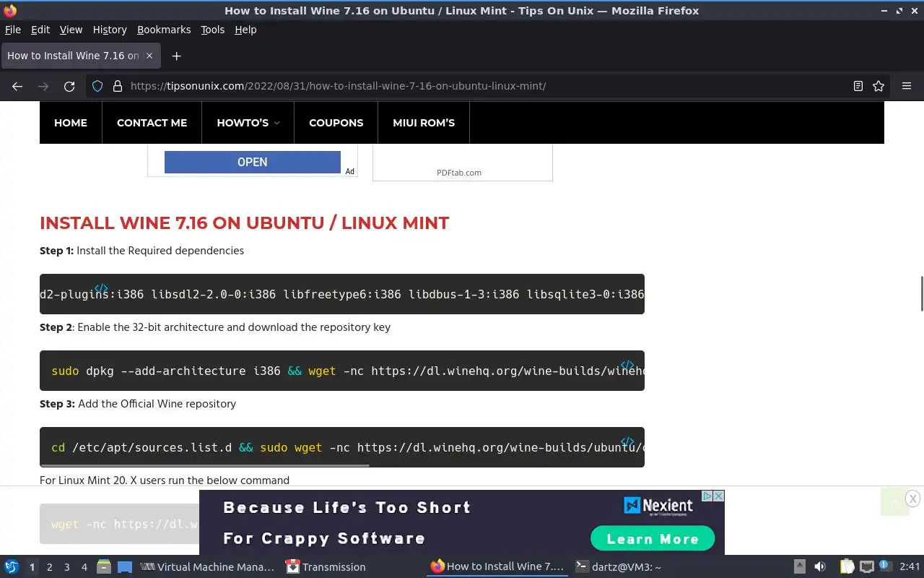Switch to virtual desktop 2
The width and height of the screenshot is (924, 578).
point(49,567)
